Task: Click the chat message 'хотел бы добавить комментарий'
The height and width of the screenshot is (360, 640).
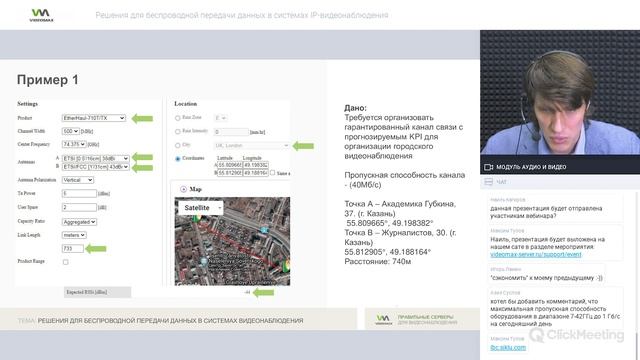Action: tap(555, 313)
